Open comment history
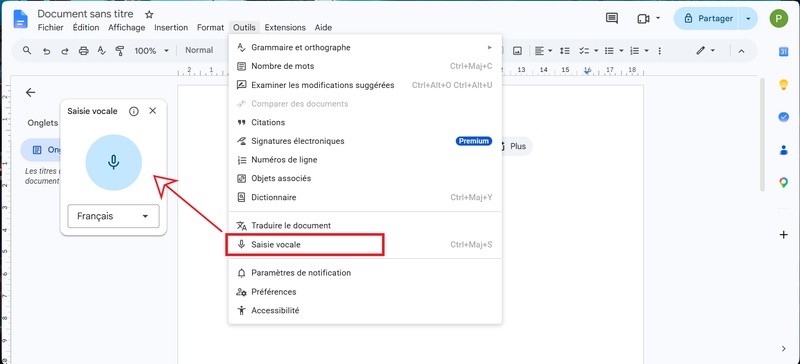This screenshot has width=800, height=364. [612, 18]
